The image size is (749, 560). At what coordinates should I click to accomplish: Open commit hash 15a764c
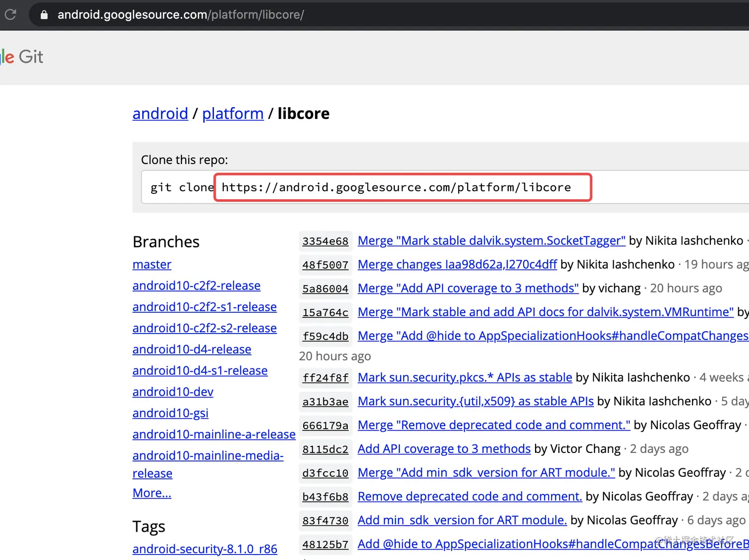[325, 313]
